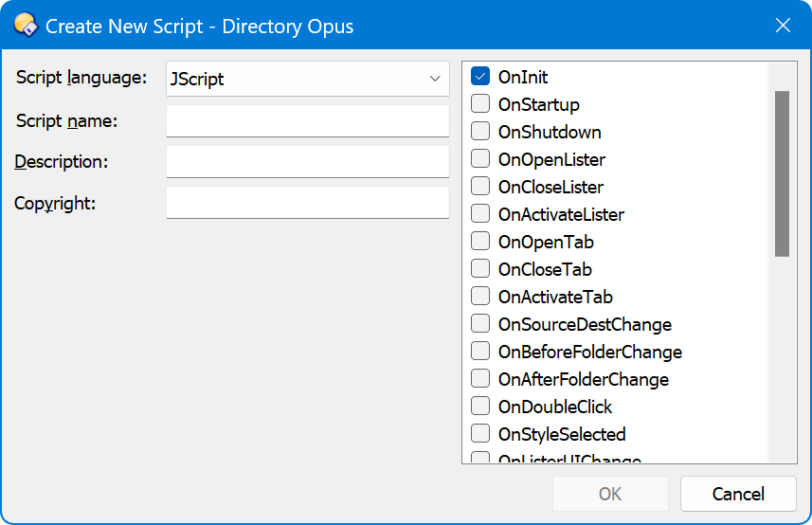Check the OnCloseTab event

point(480,268)
